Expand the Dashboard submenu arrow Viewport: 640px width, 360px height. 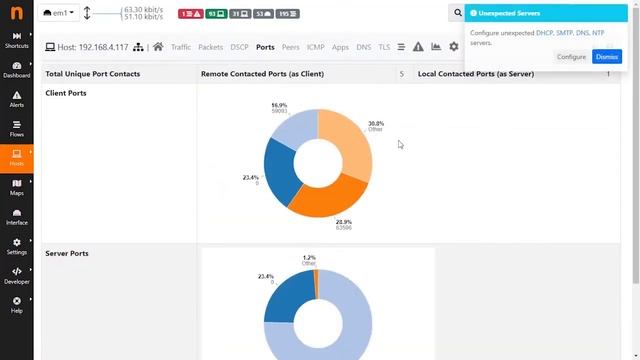coord(31,64)
